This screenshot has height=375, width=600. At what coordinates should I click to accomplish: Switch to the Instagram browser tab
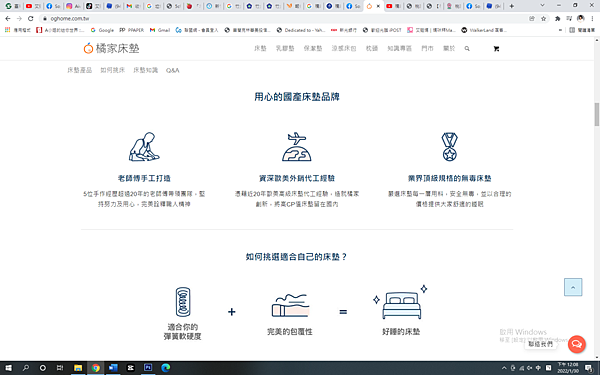tap(73, 6)
